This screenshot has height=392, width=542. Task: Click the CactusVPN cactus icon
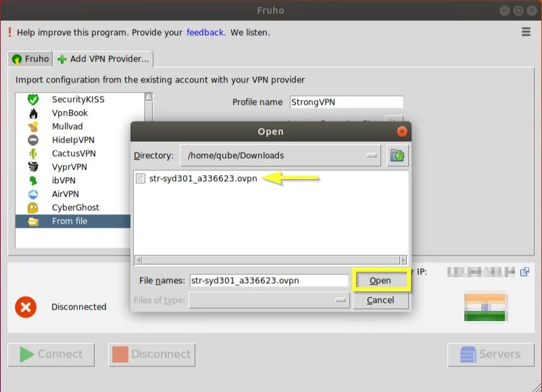point(33,153)
